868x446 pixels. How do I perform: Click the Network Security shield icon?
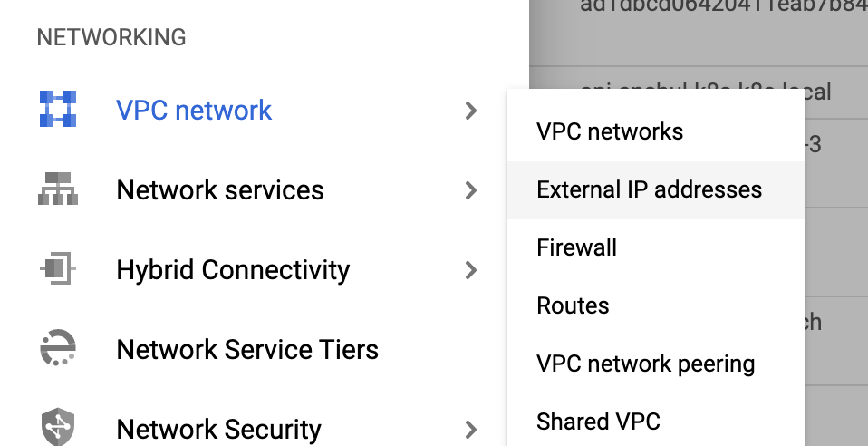[x=58, y=427]
